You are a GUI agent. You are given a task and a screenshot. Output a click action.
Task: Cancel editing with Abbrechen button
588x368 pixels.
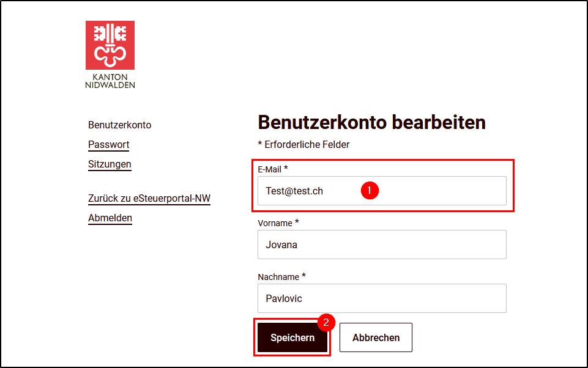click(376, 337)
